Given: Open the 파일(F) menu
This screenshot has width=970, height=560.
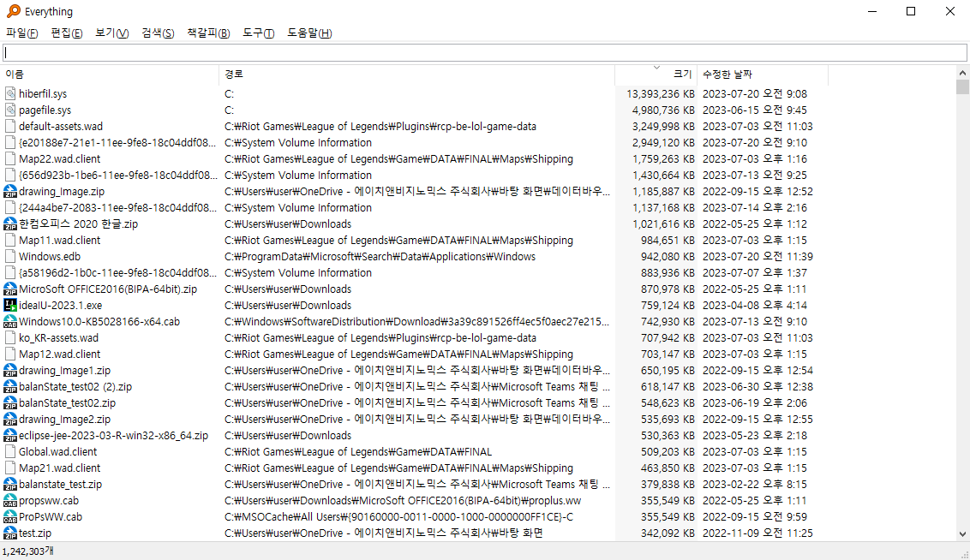Looking at the screenshot, I should 21,33.
